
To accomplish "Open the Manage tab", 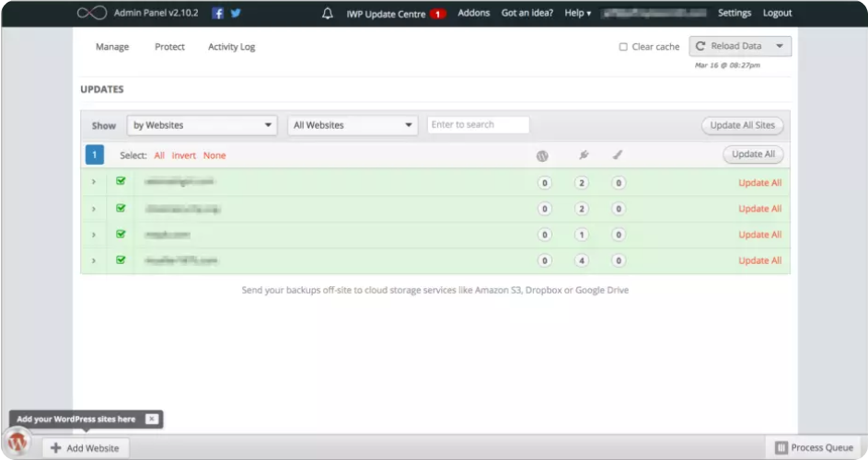I will point(112,47).
